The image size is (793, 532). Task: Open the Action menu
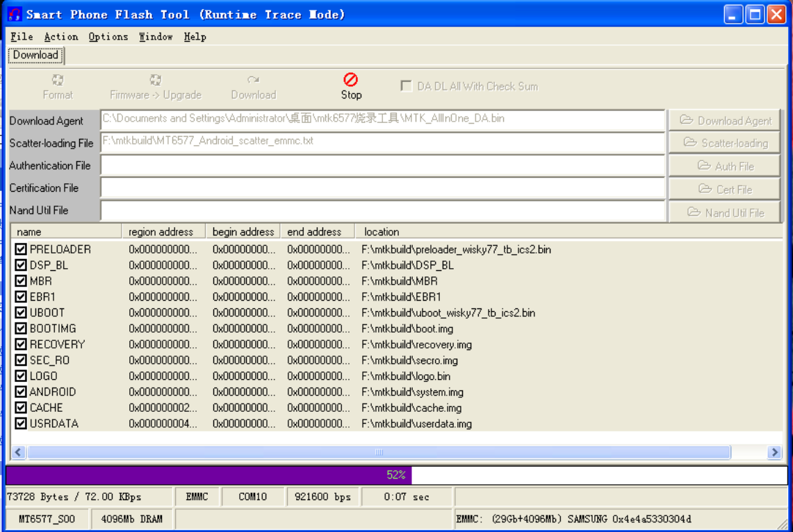[61, 36]
